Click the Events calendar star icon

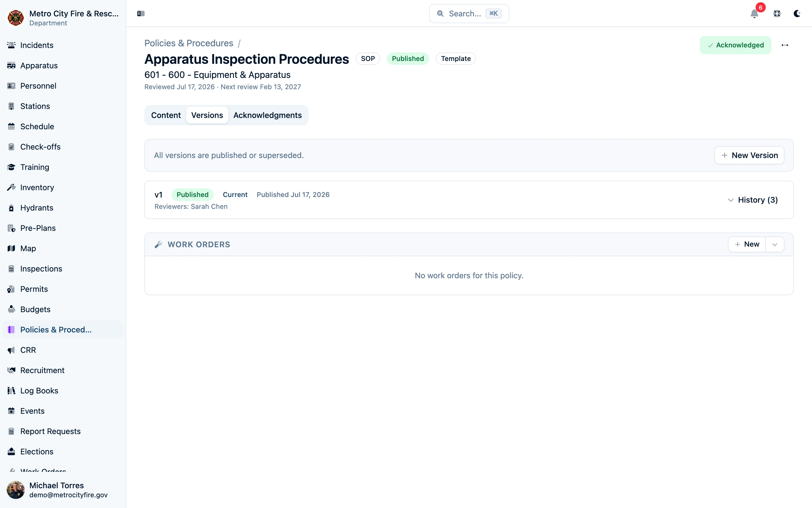[x=11, y=411]
